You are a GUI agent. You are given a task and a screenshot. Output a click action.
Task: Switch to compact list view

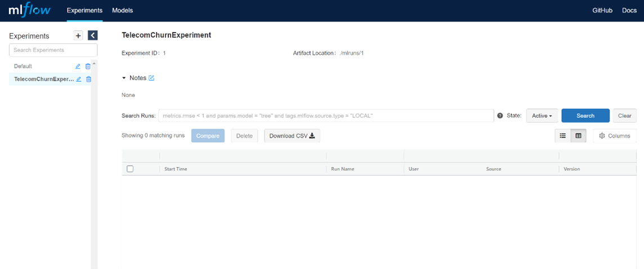pos(563,136)
